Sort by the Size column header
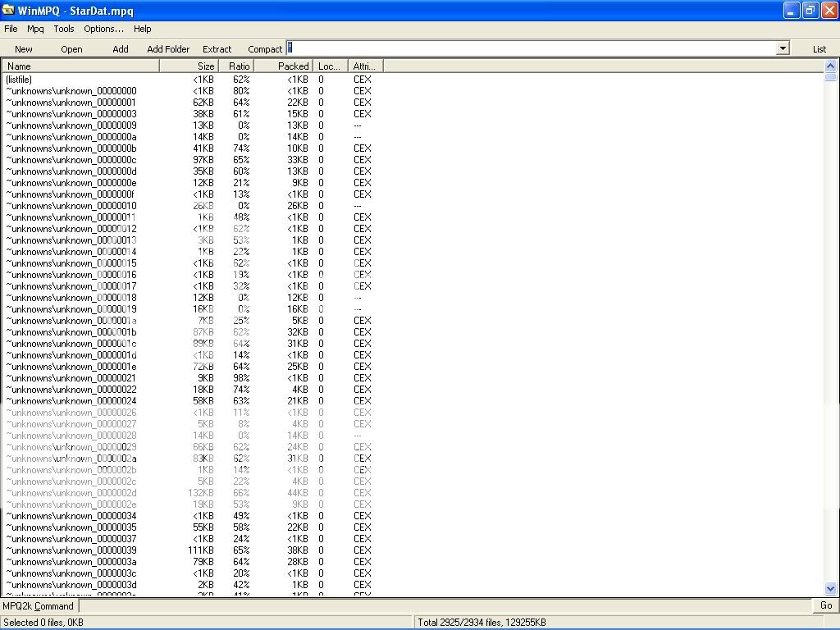Viewport: 840px width, 630px height. (189, 66)
